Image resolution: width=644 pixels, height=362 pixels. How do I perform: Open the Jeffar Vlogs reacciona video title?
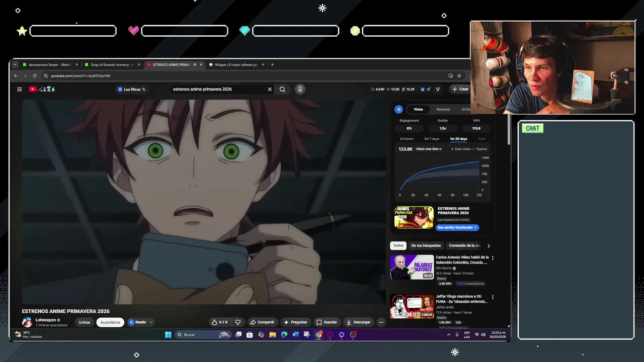pyautogui.click(x=461, y=299)
